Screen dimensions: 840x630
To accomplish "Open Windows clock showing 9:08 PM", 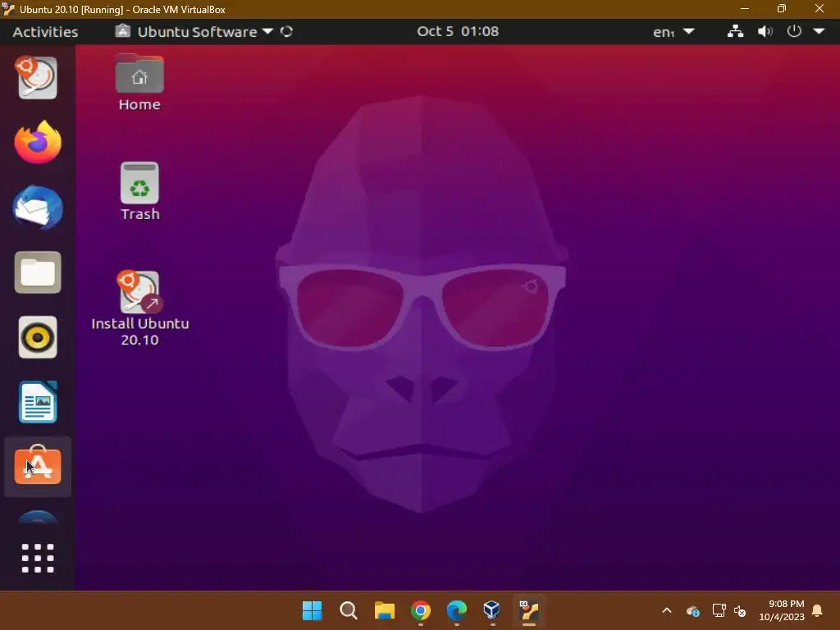I will tap(782, 610).
